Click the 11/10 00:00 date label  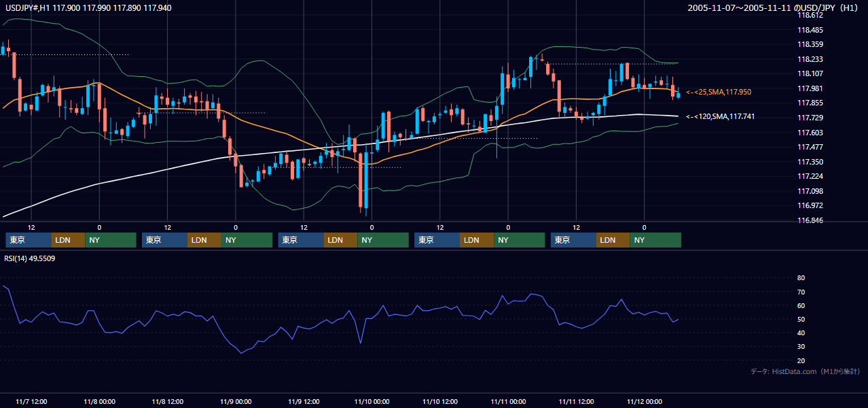coord(372,402)
